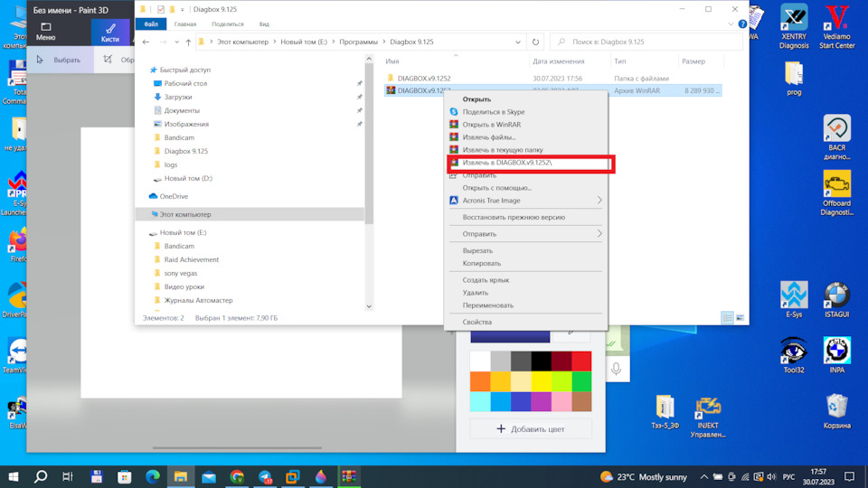This screenshot has width=868, height=488.
Task: Click Выбрать select tool in Paint 3D
Action: point(60,60)
